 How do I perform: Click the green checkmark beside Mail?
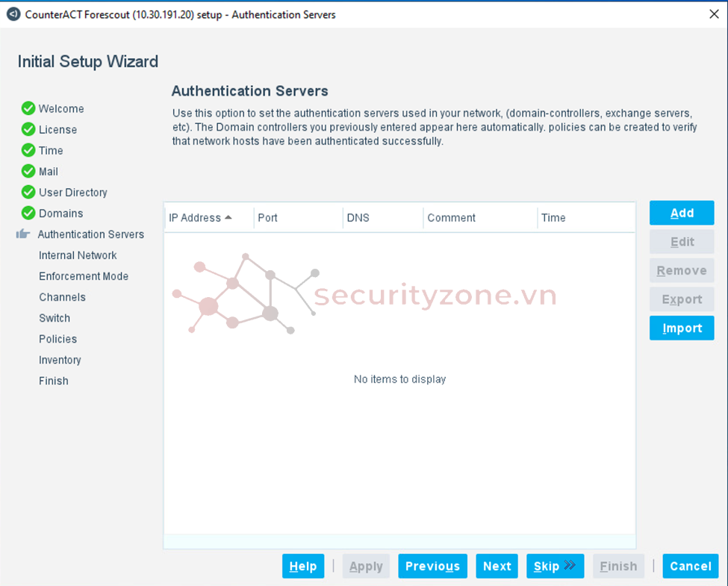tap(28, 171)
